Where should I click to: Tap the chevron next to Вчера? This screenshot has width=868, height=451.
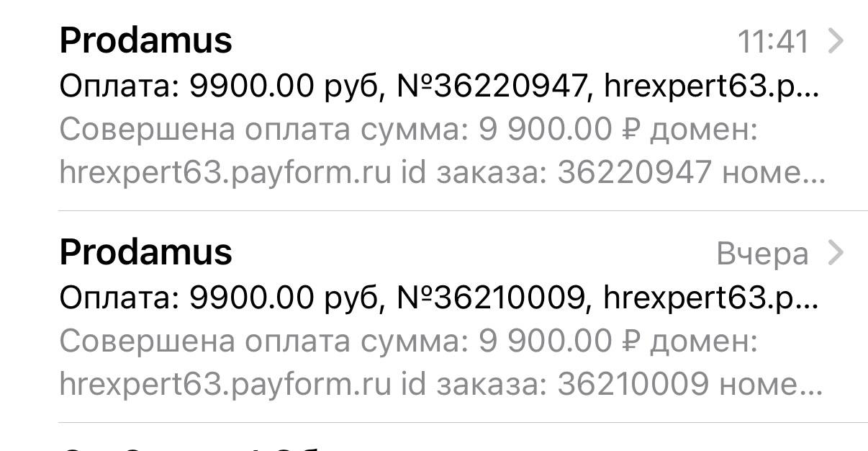click(836, 253)
